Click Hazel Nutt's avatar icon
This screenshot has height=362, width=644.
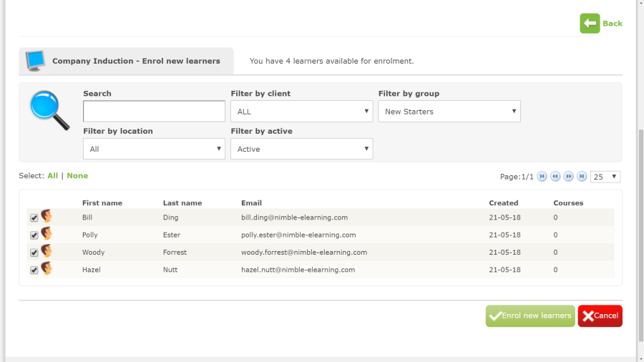click(x=47, y=269)
